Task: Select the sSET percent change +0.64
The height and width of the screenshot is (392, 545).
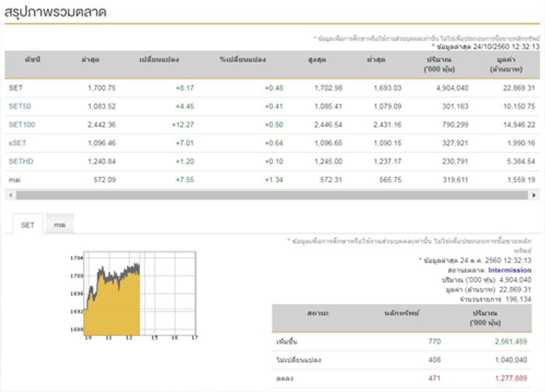Action: [x=274, y=143]
